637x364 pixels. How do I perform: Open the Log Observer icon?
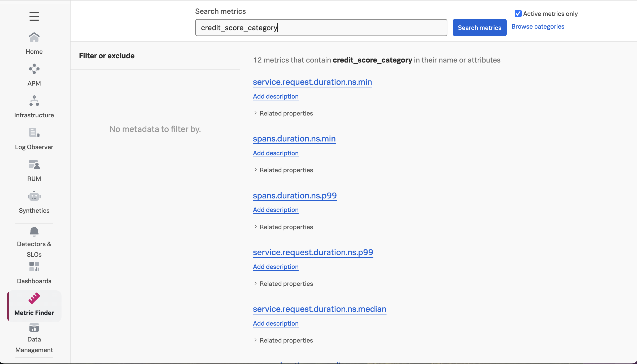click(x=34, y=133)
